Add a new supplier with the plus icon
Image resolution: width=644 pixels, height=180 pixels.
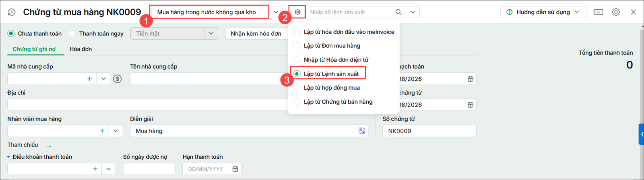90,79
